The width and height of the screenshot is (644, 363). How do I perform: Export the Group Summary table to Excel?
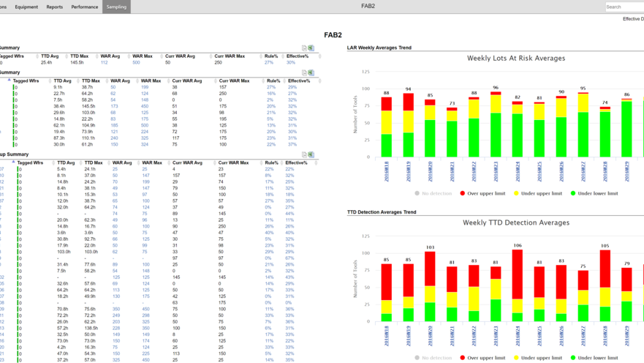(311, 154)
